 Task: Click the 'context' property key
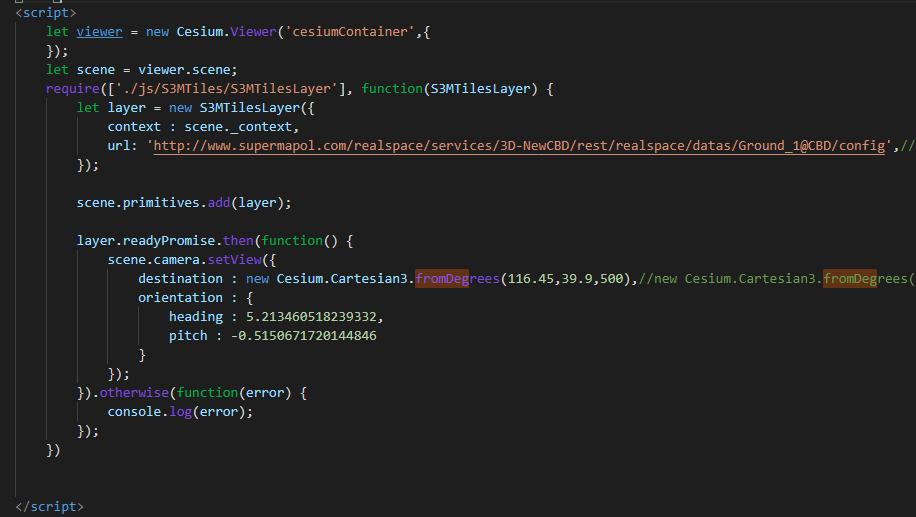(x=134, y=127)
